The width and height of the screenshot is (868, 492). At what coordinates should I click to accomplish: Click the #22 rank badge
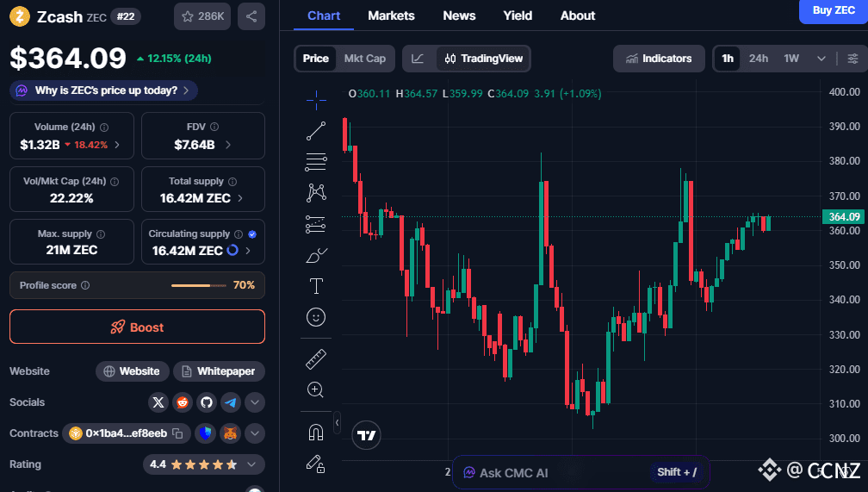point(126,16)
